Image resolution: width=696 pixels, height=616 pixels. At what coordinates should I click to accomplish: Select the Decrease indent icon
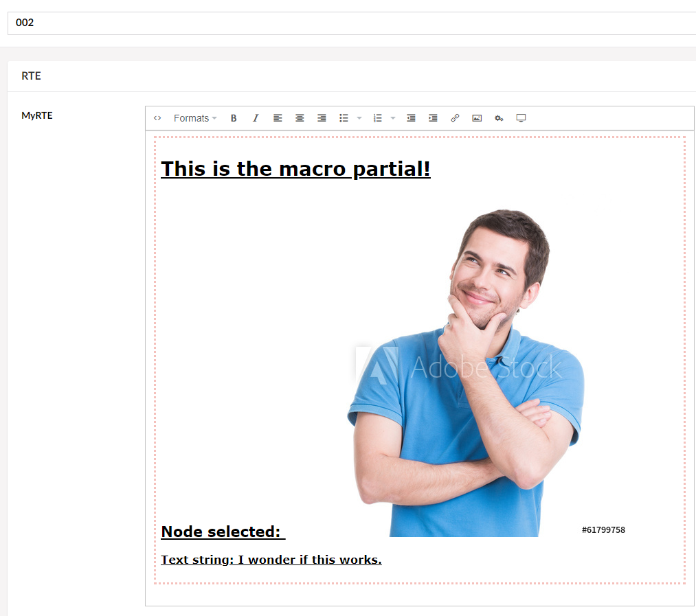pyautogui.click(x=411, y=117)
